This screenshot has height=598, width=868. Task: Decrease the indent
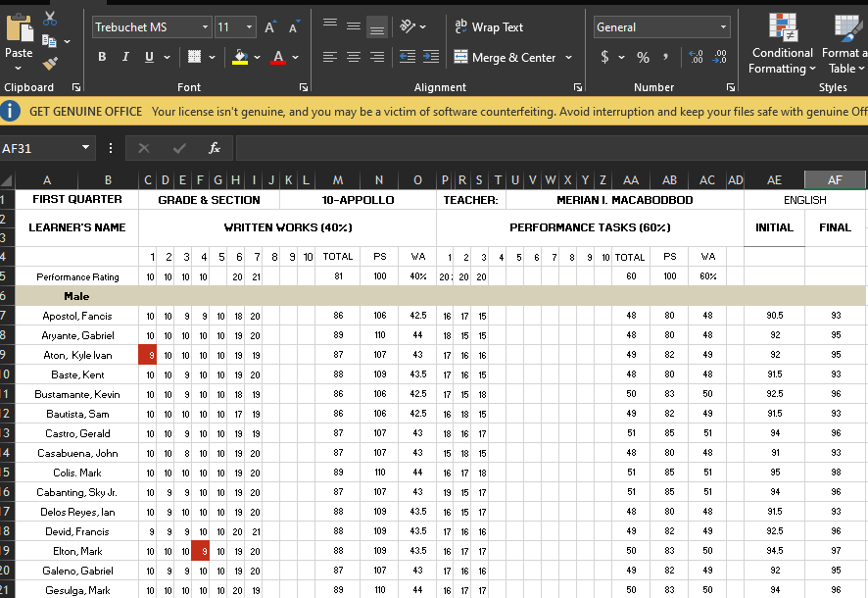408,57
